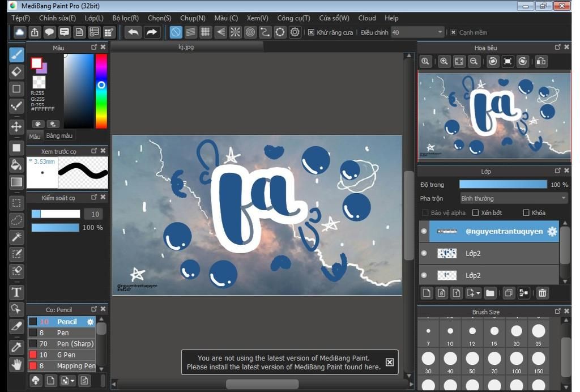
Task: Undock the Hoa tiêu panel using its float icon
Action: pyautogui.click(x=558, y=47)
